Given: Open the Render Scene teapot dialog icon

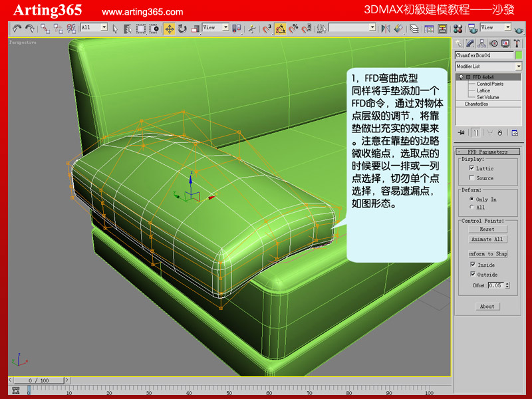Looking at the screenshot, I should coord(473,29).
